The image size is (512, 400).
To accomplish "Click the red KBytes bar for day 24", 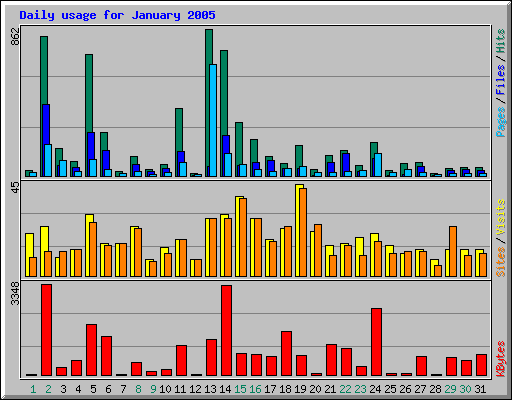I will click(376, 342).
